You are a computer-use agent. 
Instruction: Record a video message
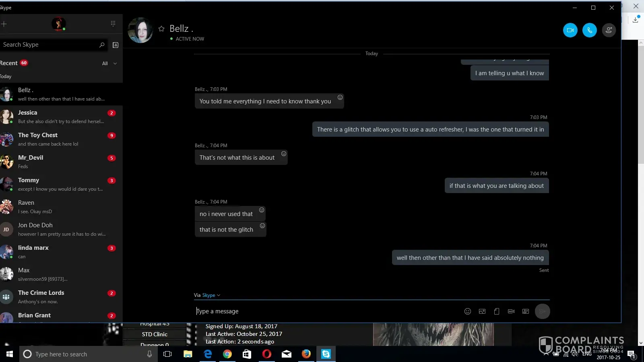point(511,311)
